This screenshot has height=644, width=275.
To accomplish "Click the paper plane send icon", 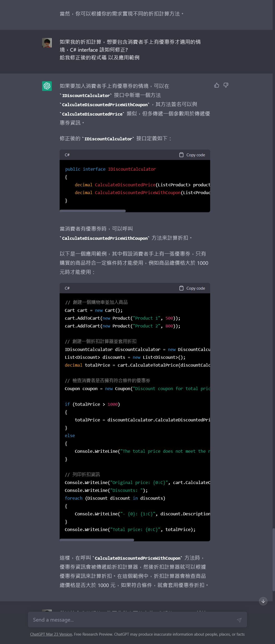I will 239,620.
